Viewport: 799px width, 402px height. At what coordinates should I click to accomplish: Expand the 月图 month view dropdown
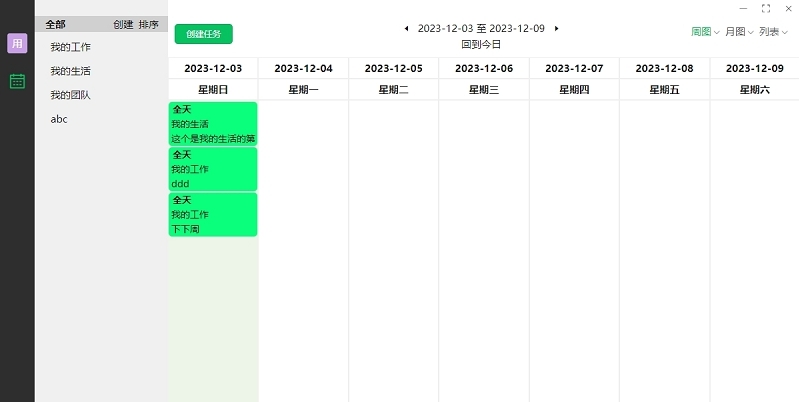point(739,32)
